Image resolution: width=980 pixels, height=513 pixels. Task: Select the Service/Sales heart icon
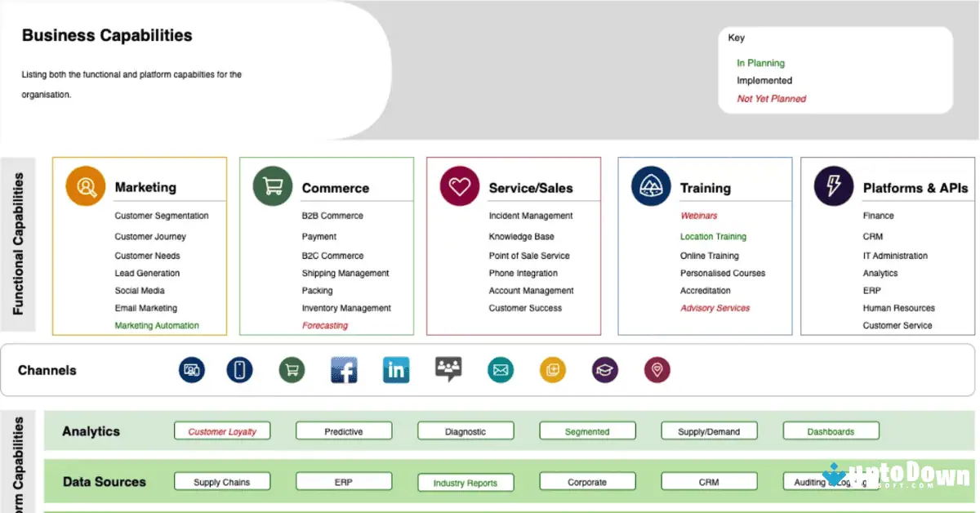[x=460, y=187]
